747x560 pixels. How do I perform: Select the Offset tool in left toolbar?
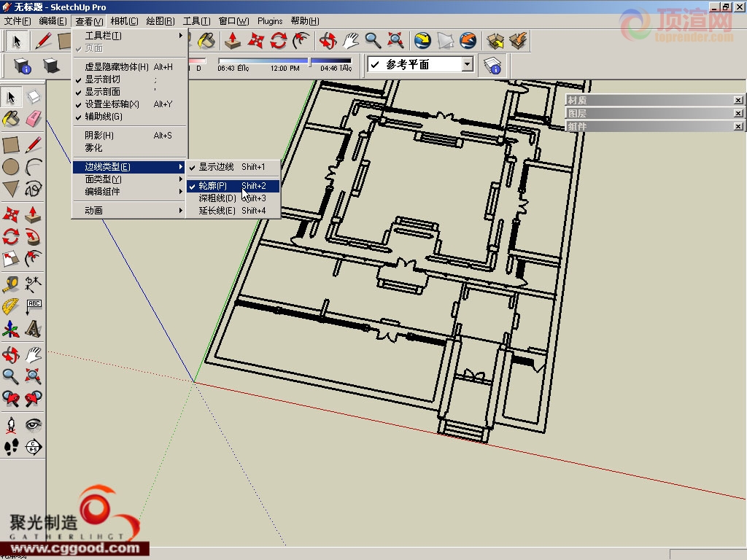[33, 259]
